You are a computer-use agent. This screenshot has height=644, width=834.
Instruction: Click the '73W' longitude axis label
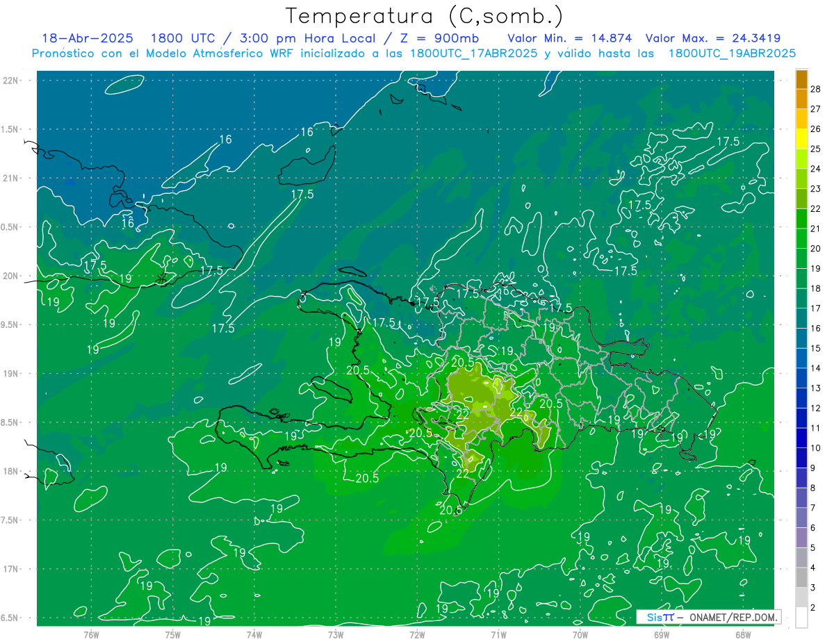click(x=336, y=635)
